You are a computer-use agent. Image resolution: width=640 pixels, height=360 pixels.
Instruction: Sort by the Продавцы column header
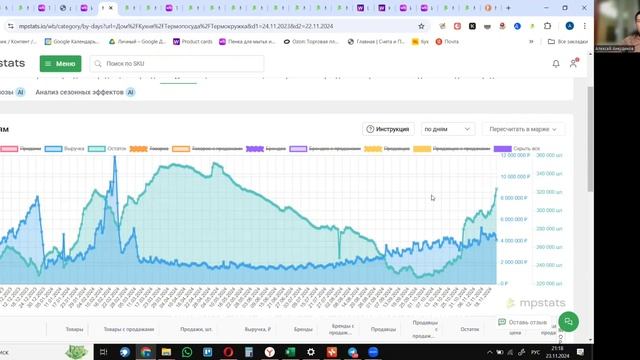point(383,329)
